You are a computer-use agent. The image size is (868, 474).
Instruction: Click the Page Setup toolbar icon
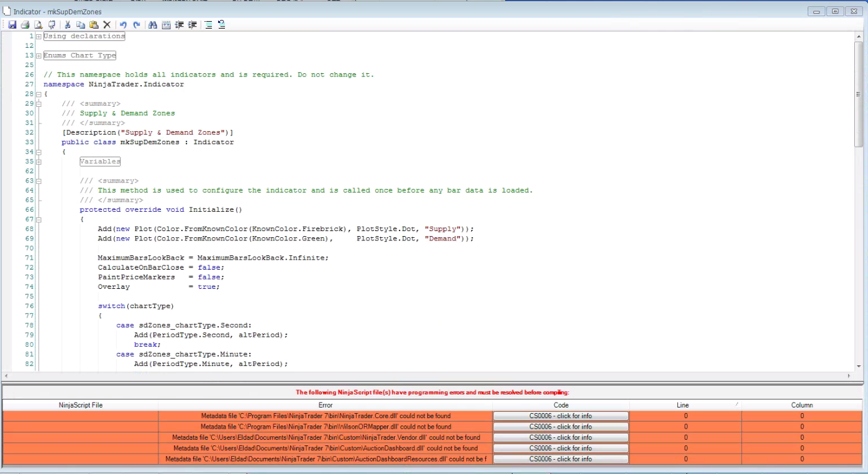(x=52, y=25)
